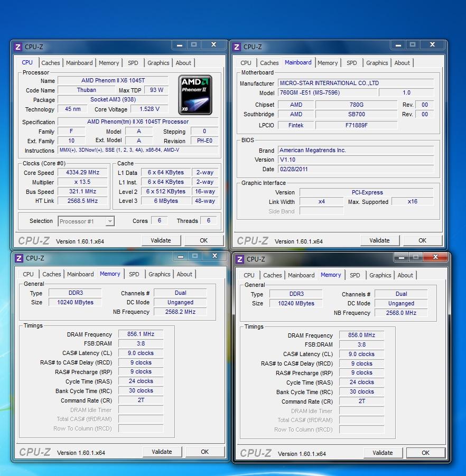Click the CPU-Z logo icon in the Mainboard window title bar
The width and height of the screenshot is (466, 476).
click(x=237, y=46)
